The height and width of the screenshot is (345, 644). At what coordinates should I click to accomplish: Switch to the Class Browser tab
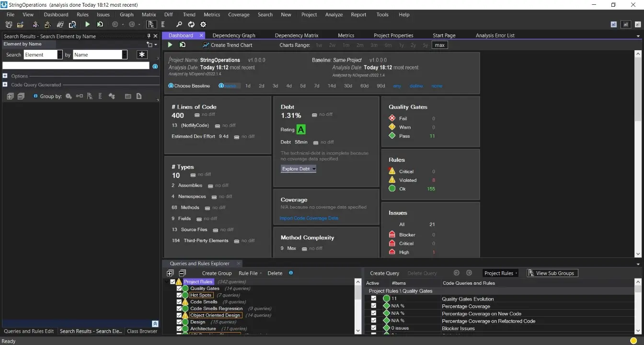pyautogui.click(x=142, y=331)
